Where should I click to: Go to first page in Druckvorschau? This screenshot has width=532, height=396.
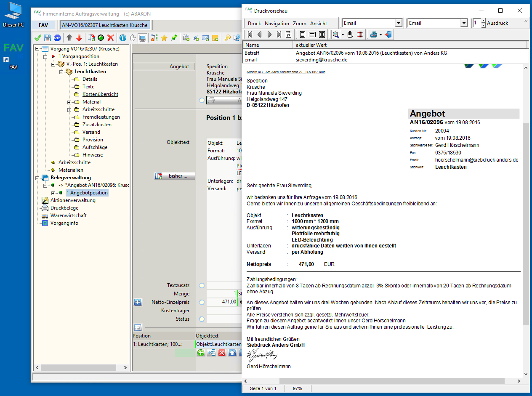click(x=250, y=35)
